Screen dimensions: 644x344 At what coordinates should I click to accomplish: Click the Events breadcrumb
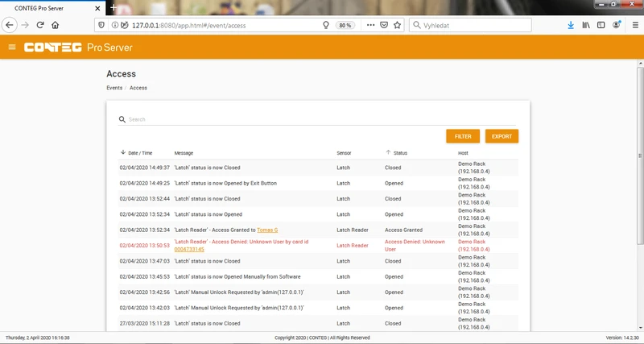(x=114, y=87)
